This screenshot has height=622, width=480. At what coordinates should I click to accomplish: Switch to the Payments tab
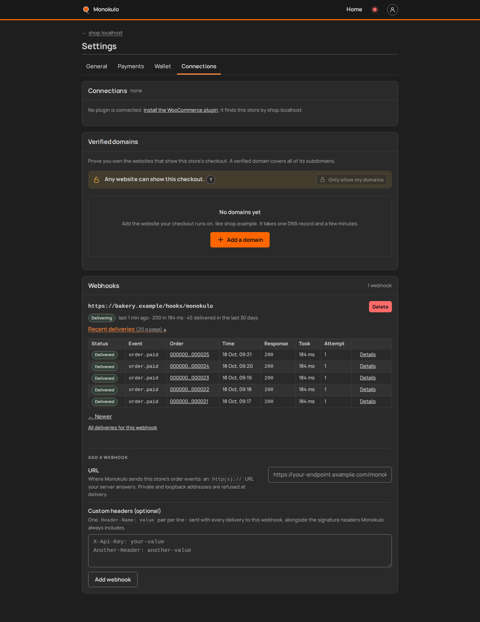click(x=131, y=66)
